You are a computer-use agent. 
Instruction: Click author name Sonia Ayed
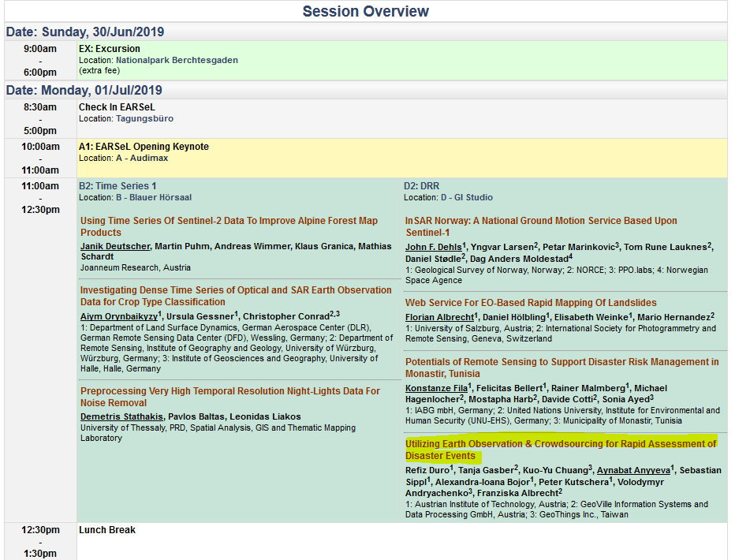tap(625, 399)
